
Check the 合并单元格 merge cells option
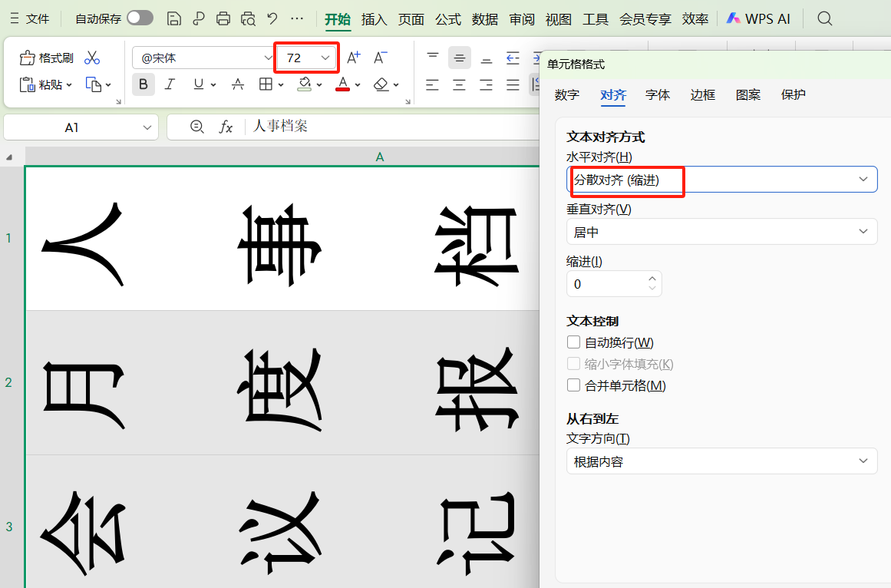coord(573,385)
